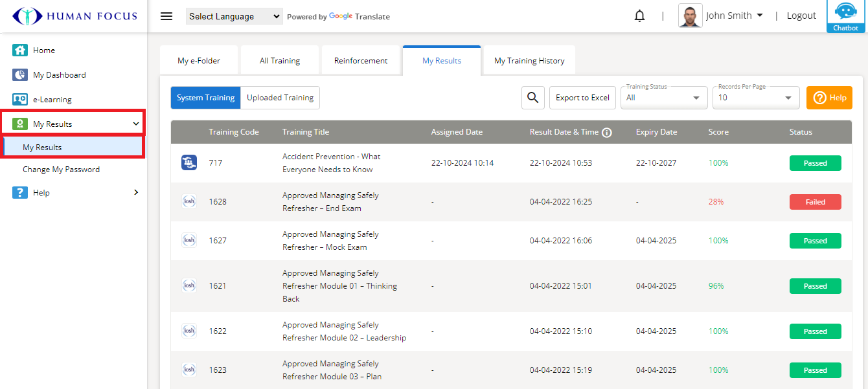Click the hamburger menu icon

166,16
